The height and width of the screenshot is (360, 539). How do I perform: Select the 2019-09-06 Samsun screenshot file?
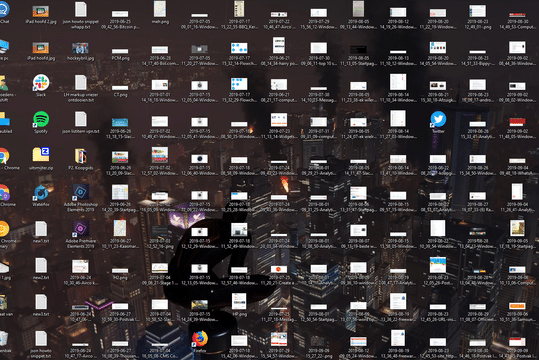[517, 312]
